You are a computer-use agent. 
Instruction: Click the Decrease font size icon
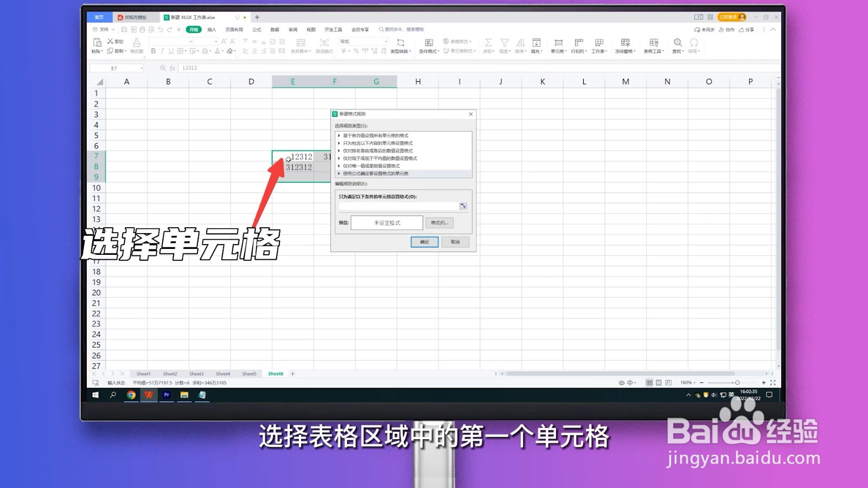(x=233, y=42)
